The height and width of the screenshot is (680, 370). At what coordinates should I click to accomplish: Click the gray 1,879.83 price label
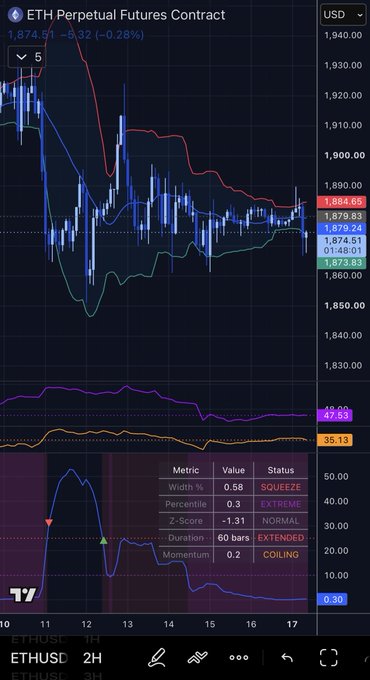coord(343,216)
